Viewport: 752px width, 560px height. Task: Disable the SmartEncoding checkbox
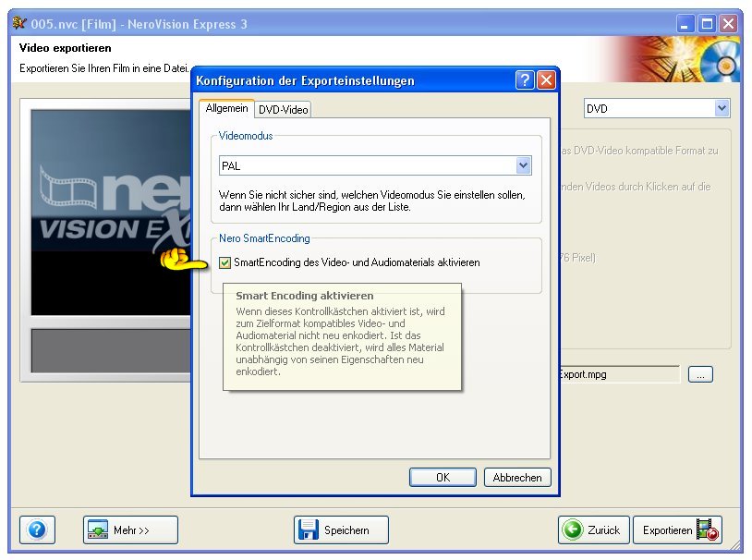point(225,262)
